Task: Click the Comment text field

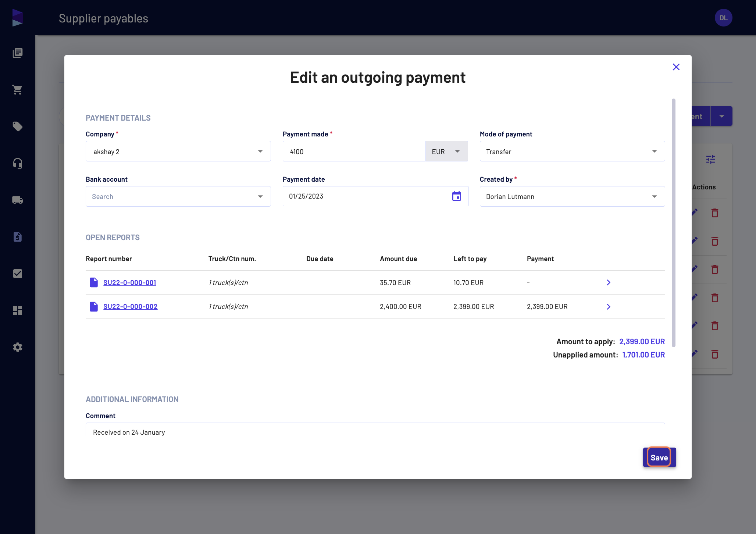Action: tap(375, 430)
